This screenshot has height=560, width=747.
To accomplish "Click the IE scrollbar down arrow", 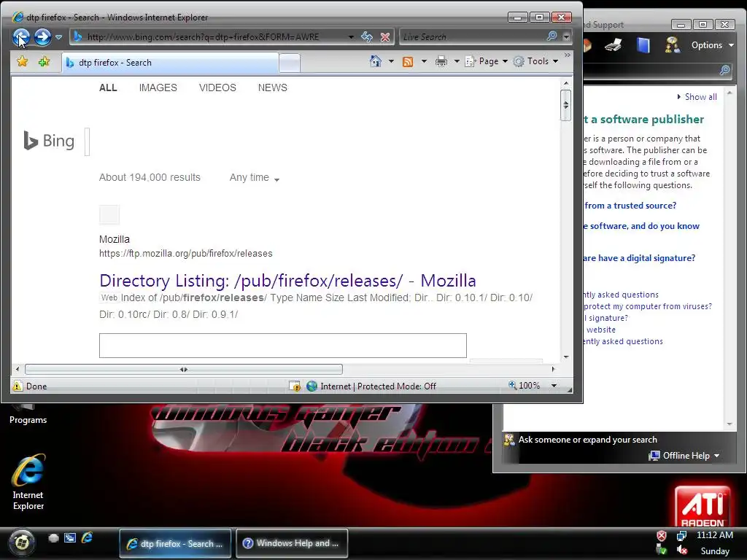I will point(566,357).
